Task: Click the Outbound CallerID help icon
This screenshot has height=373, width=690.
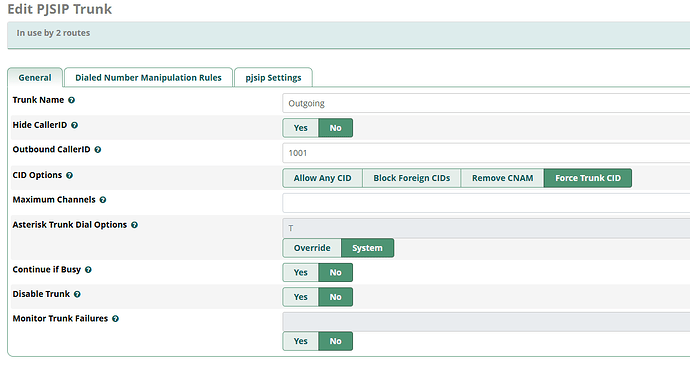Action: pyautogui.click(x=98, y=150)
